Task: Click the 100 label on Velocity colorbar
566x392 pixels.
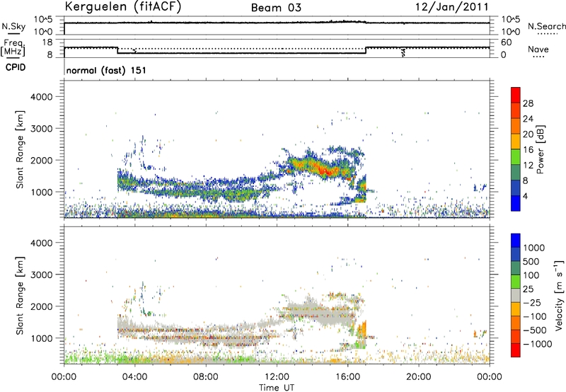Action: coord(531,275)
